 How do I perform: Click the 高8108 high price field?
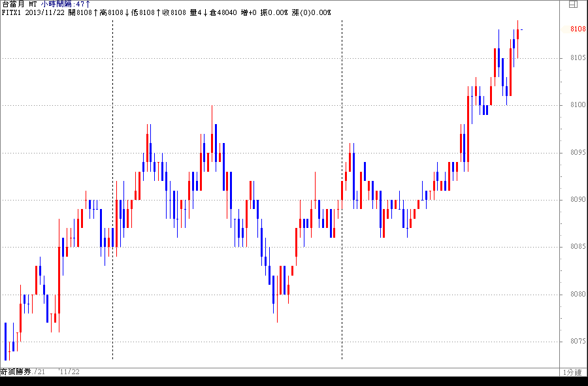click(111, 12)
